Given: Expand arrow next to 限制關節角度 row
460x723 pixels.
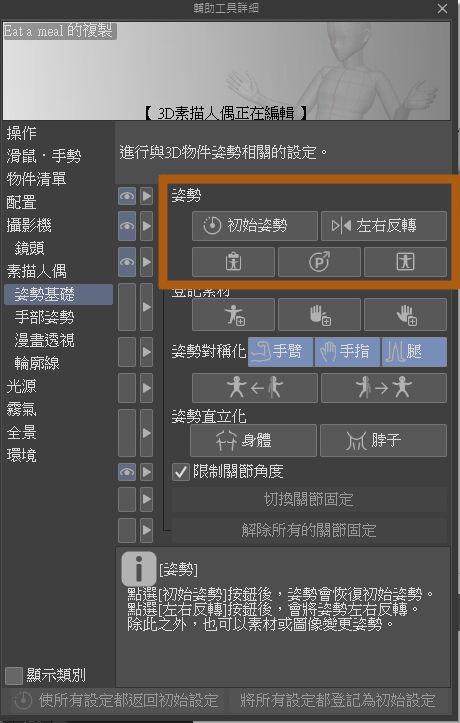Looking at the screenshot, I should pos(146,472).
